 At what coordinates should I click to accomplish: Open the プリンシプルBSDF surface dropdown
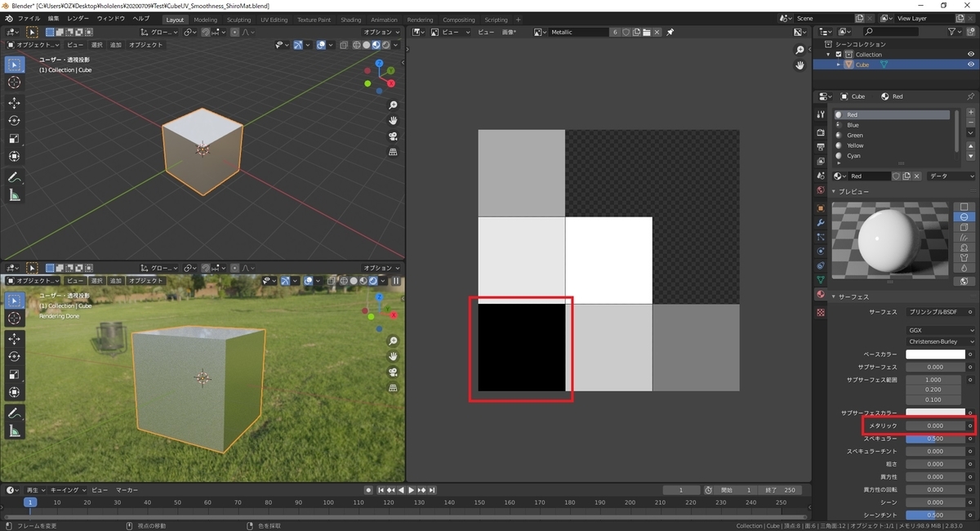pos(938,312)
